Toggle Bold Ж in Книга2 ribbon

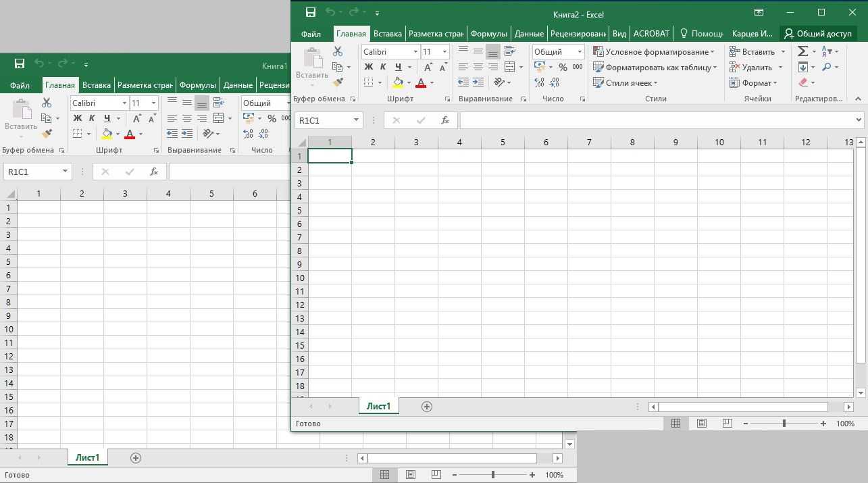368,67
